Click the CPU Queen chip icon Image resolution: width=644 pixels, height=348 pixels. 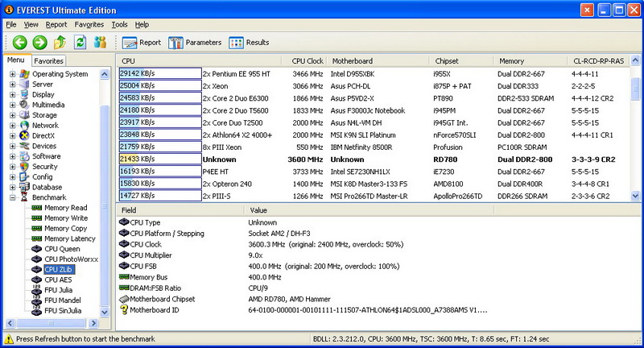pyautogui.click(x=36, y=249)
